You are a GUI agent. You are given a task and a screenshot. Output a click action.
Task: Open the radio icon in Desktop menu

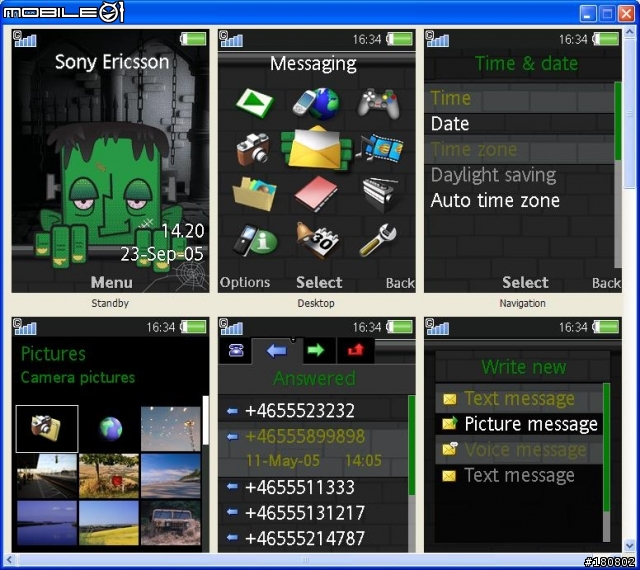[380, 195]
